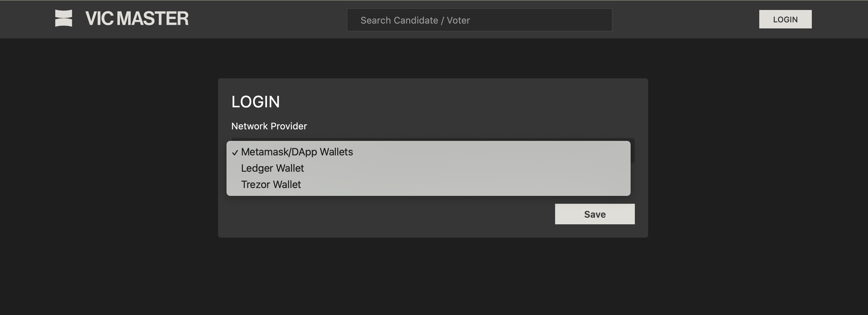Click the word Ledger in the options

click(x=257, y=168)
